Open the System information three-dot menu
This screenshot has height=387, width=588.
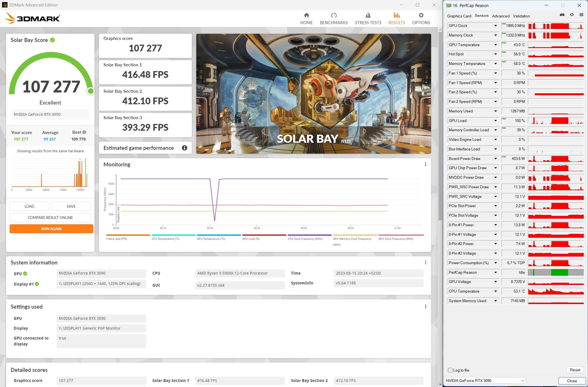coord(425,262)
